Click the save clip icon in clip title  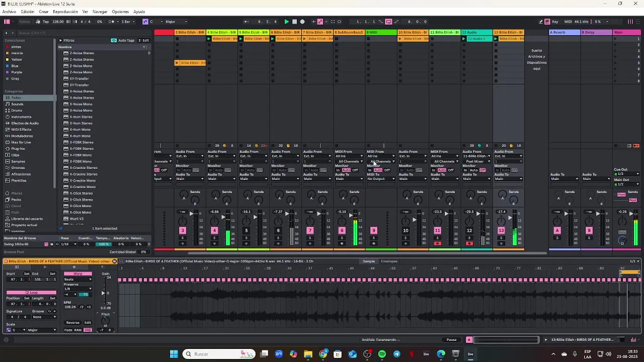(115, 261)
